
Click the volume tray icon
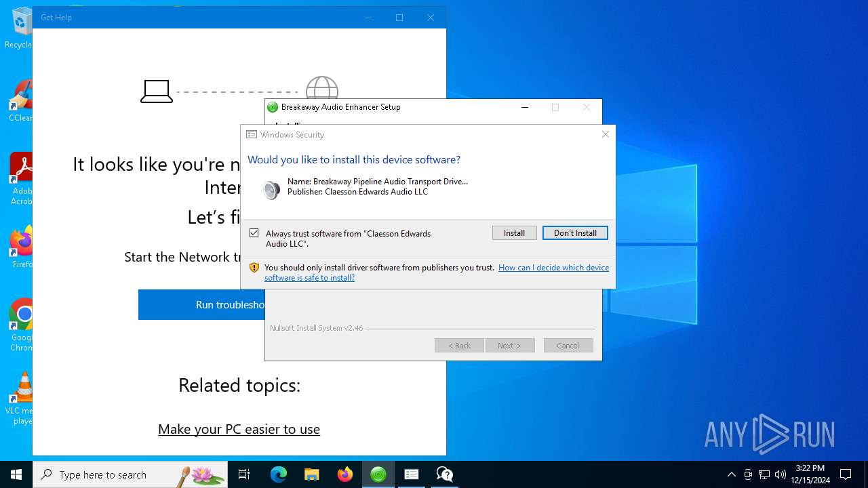click(780, 474)
